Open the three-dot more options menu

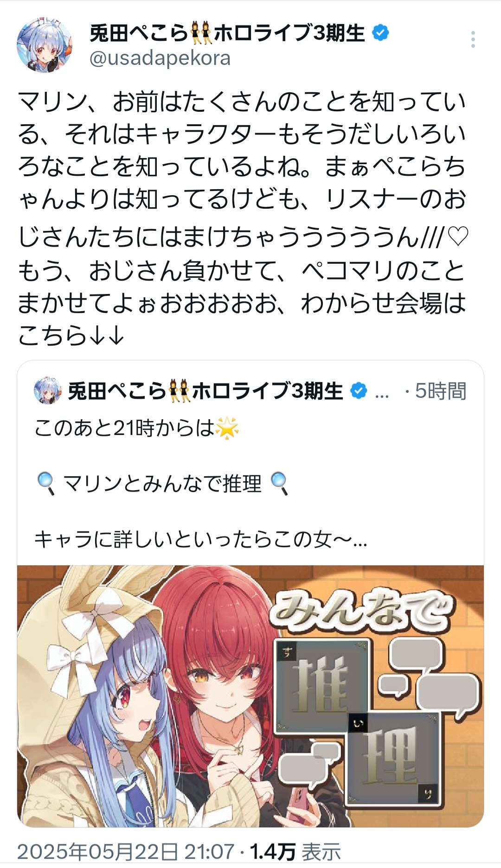[x=473, y=40]
